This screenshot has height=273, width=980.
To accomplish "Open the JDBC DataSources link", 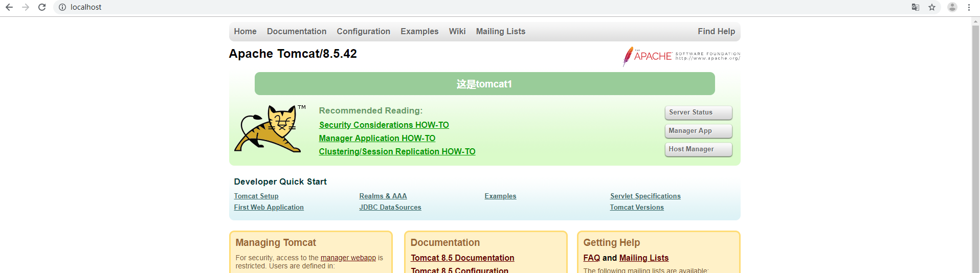I will tap(390, 207).
